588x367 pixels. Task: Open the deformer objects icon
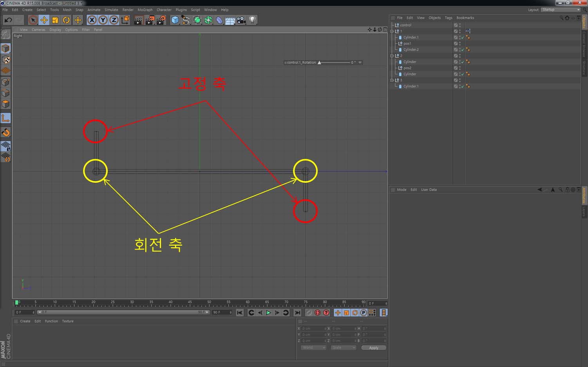[x=219, y=20]
